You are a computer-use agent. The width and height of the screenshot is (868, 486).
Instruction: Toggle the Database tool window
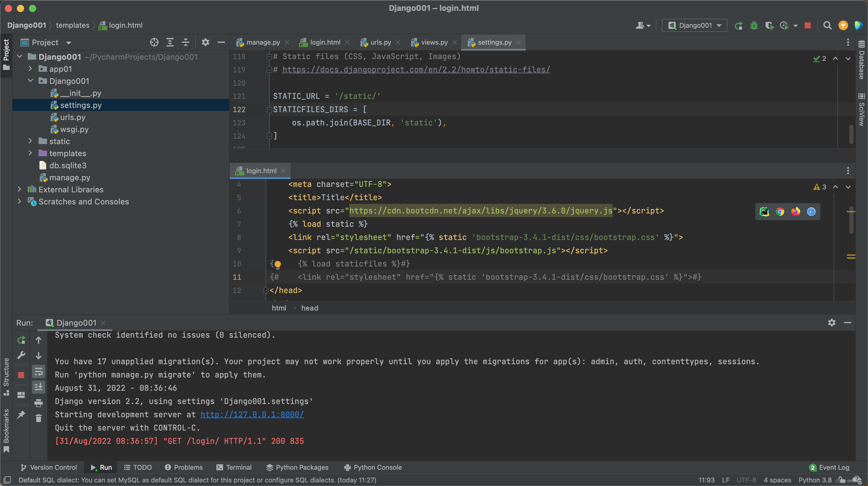click(862, 60)
